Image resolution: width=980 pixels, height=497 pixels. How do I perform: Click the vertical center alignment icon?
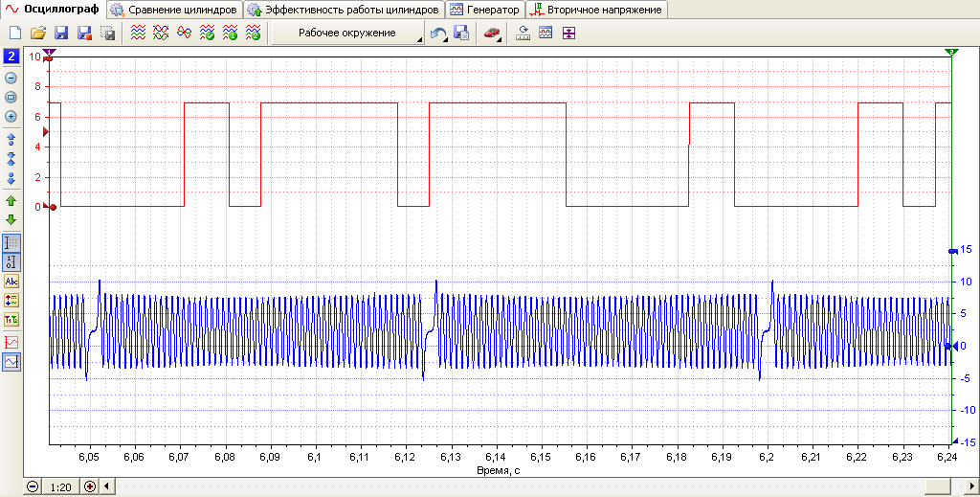tap(568, 34)
